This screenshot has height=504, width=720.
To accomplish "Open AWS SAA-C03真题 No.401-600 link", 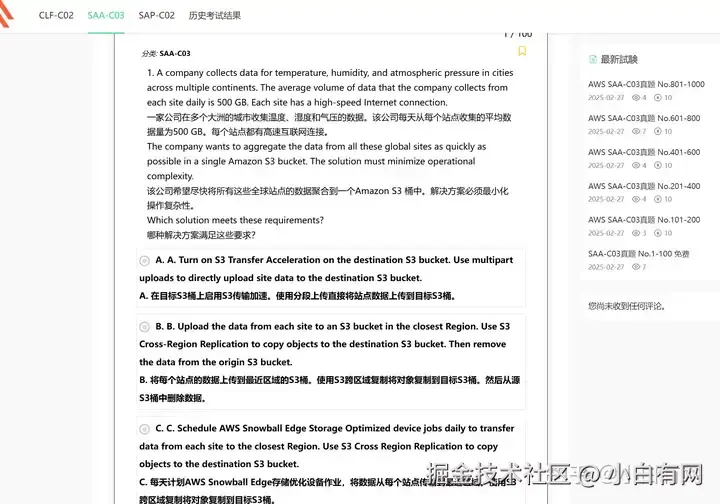I will click(x=644, y=152).
